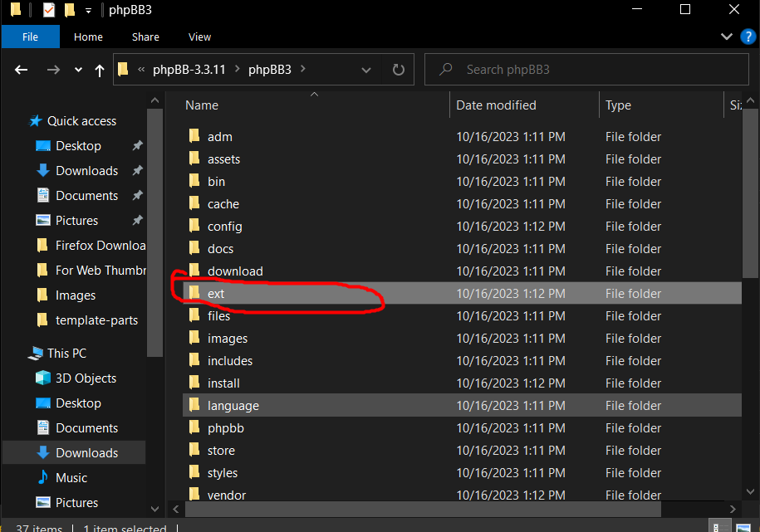This screenshot has width=760, height=532.
Task: Open the Music folder in sidebar
Action: (x=71, y=478)
